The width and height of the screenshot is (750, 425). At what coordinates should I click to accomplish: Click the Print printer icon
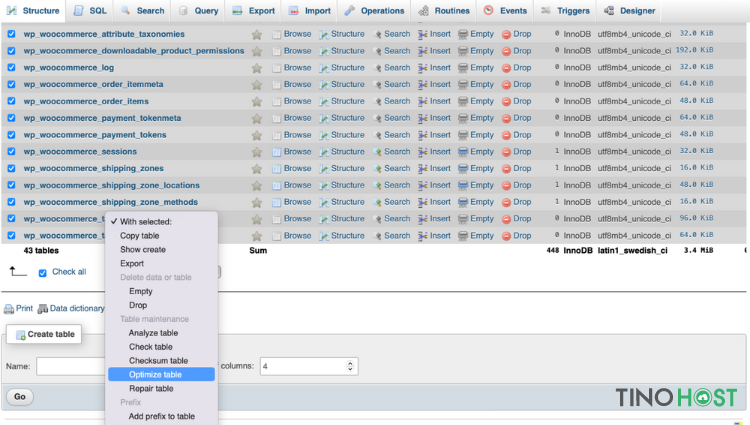point(9,309)
